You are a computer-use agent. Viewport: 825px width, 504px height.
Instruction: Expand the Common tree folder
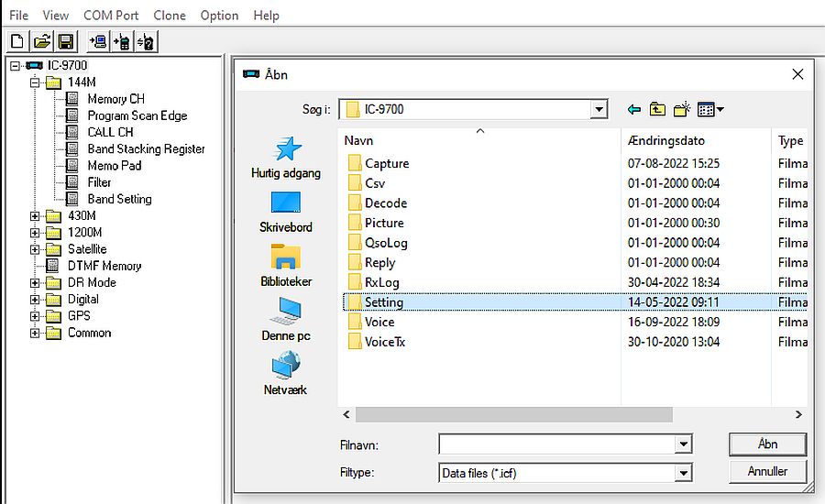tap(35, 333)
